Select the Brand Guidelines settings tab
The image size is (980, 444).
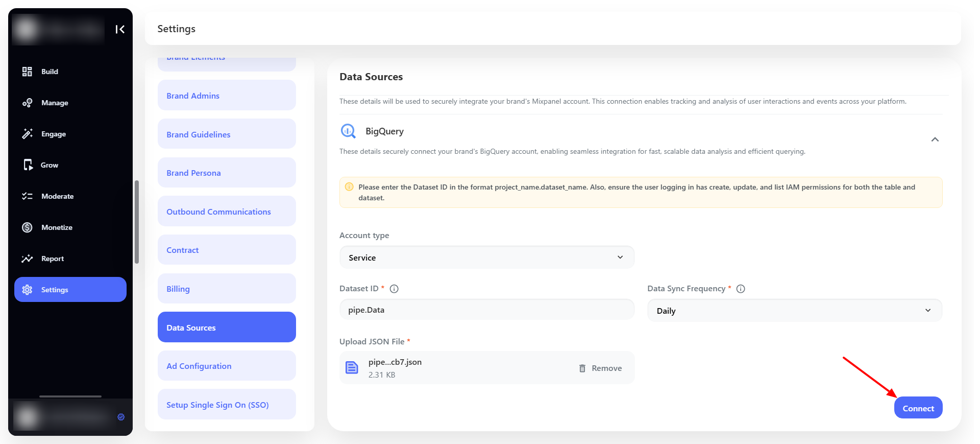click(227, 134)
